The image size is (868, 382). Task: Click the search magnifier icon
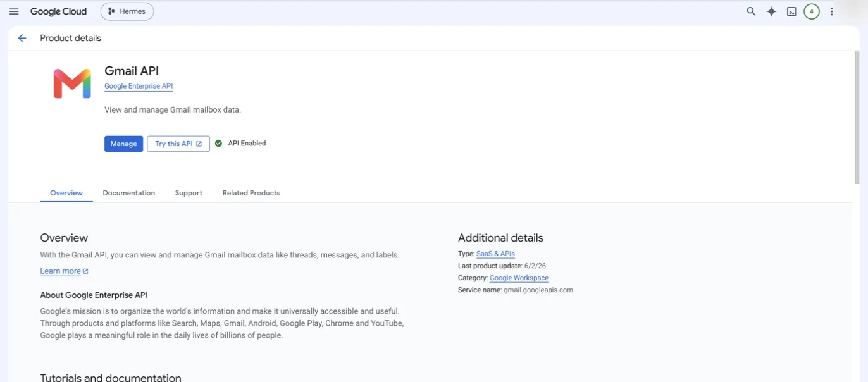coord(751,11)
